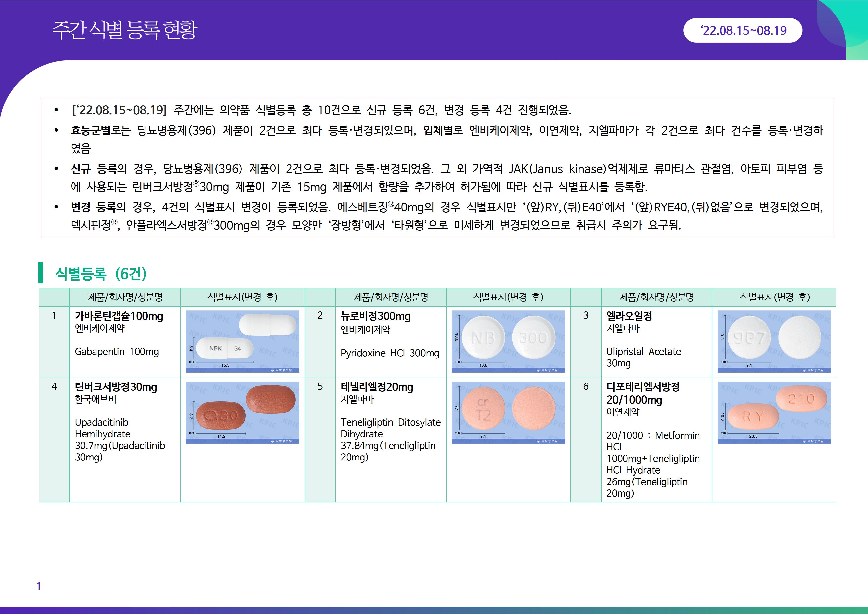The width and height of the screenshot is (868, 614).
Task: Click the 식별등록 (6건) section heading
Action: coord(100,273)
